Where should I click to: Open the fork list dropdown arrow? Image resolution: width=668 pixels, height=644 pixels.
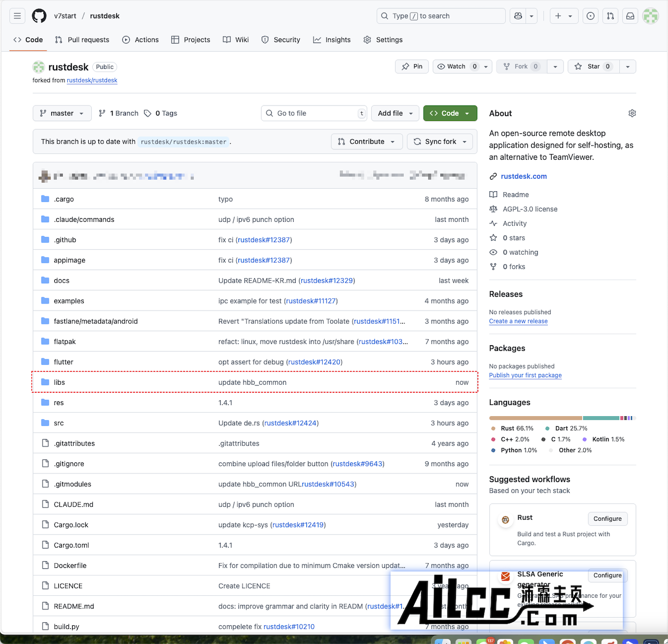pyautogui.click(x=555, y=66)
